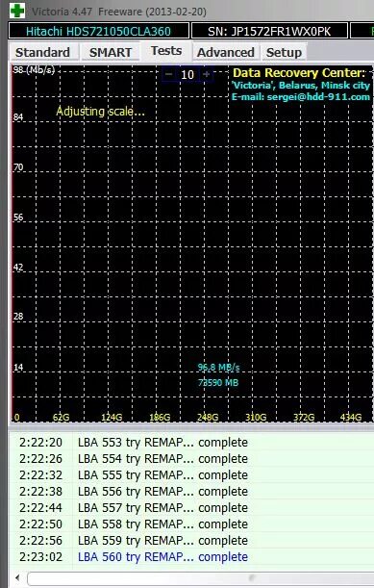Screen dimensions: 374x588
Task: Select log row LBA 555 try REMAP
Action: click(191, 474)
